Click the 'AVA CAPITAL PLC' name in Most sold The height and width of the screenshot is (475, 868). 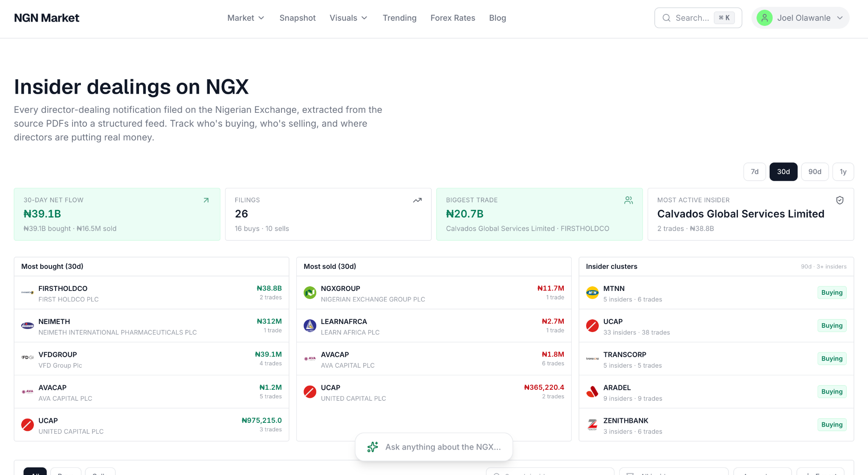(348, 366)
